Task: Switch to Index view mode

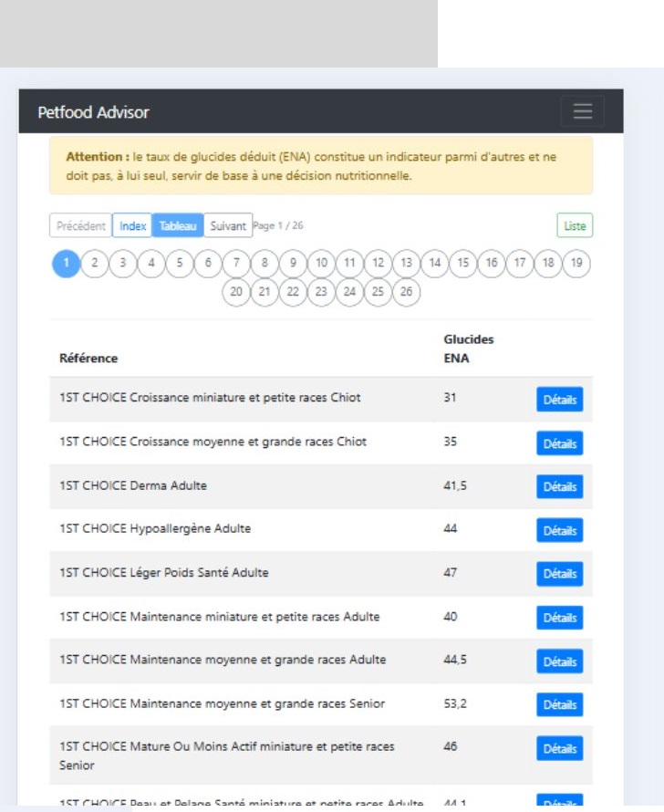Action: tap(131, 225)
